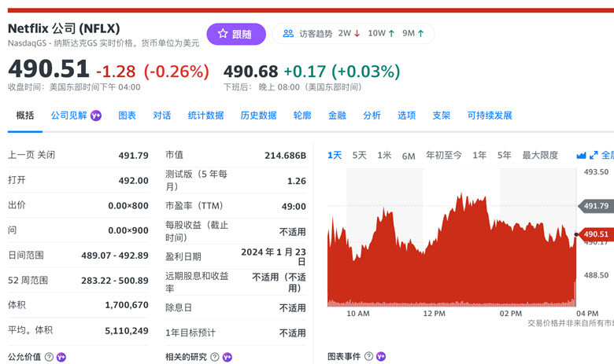Open the 支架 holders tab
This screenshot has height=364, width=614.
442,116
